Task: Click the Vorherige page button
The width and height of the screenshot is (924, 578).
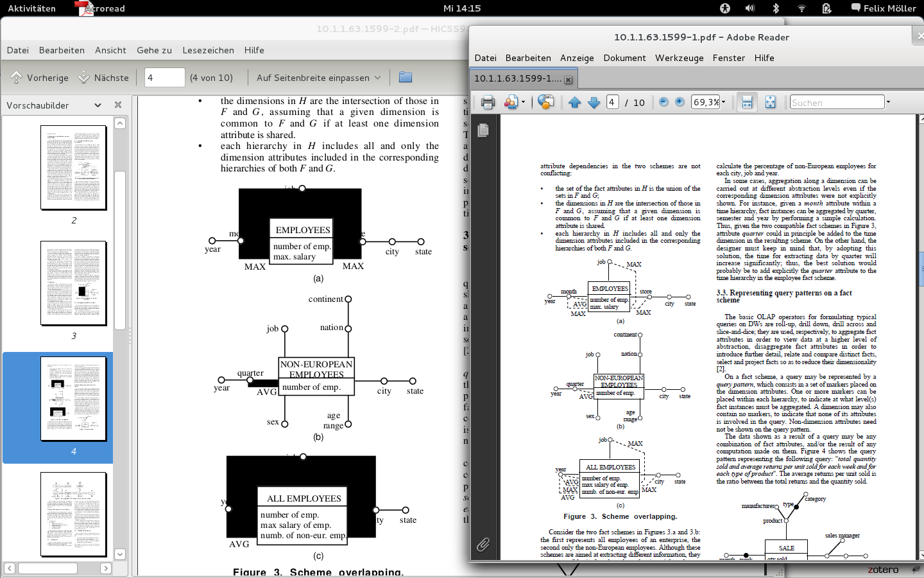Action: (40, 78)
